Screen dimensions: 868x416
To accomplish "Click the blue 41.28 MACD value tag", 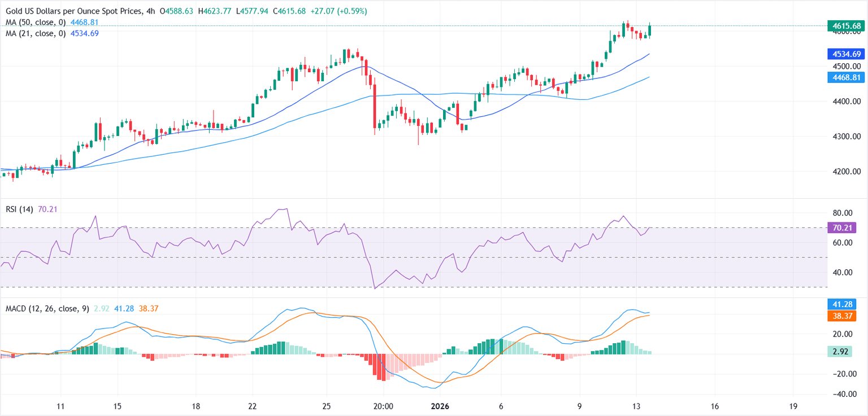I will 845,304.
